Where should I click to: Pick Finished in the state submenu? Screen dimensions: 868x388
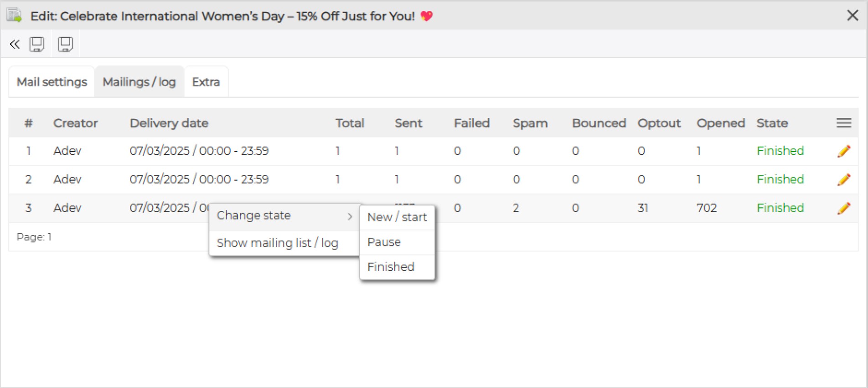391,267
